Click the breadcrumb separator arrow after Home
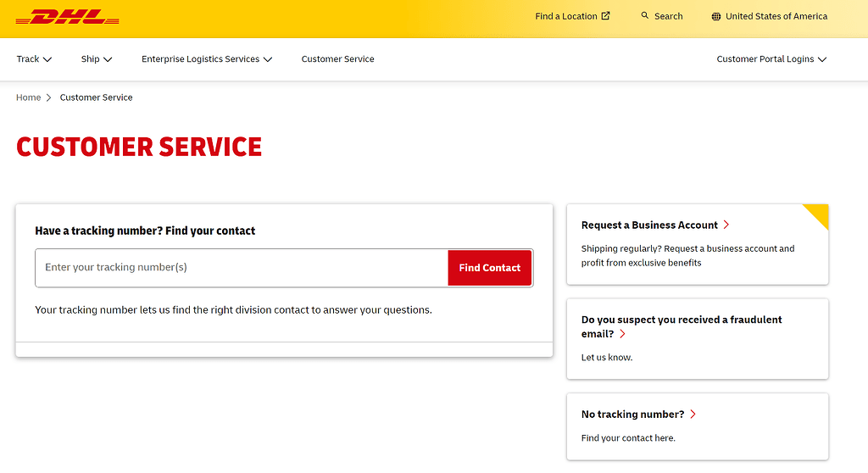 (50, 98)
